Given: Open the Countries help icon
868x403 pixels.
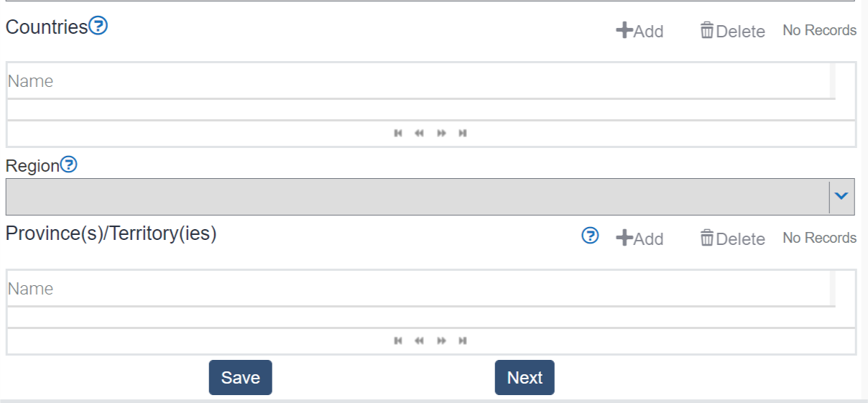Looking at the screenshot, I should [x=98, y=27].
